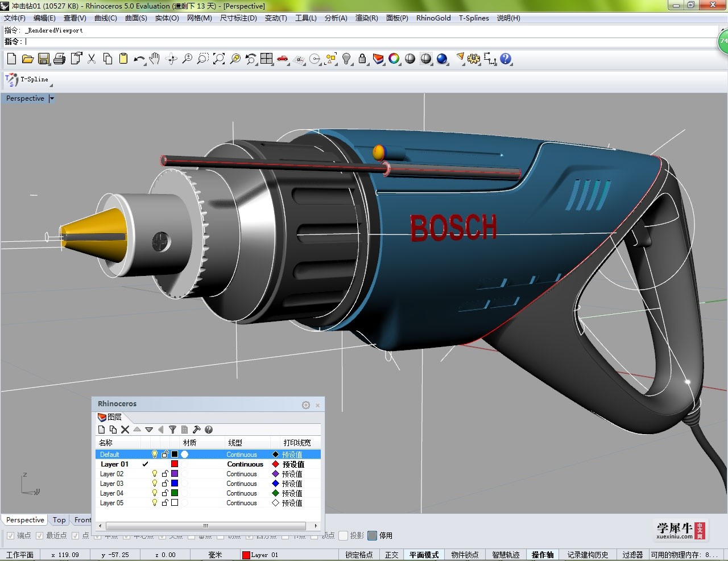This screenshot has width=728, height=561.
Task: Click the 指令 command input field
Action: click(370, 42)
